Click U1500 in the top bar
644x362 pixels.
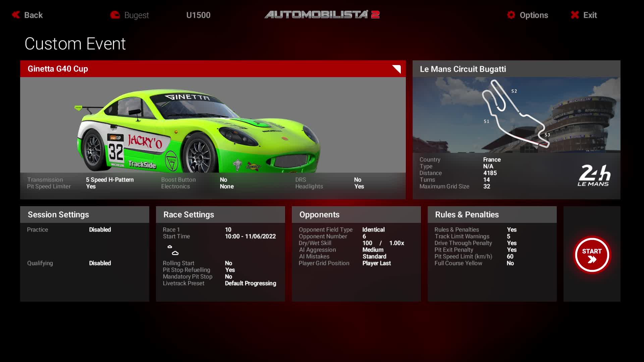point(199,15)
